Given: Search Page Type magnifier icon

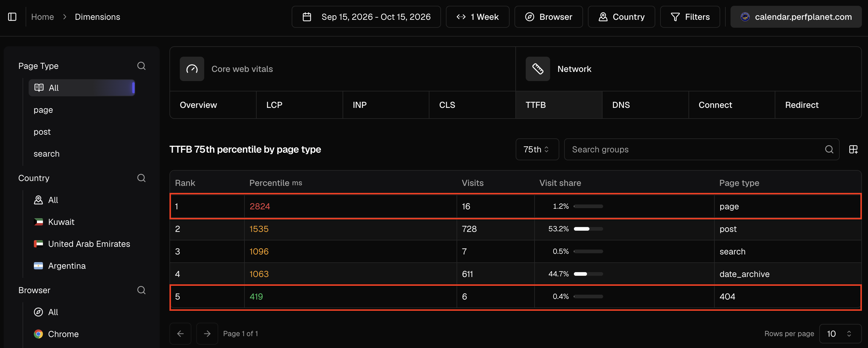Looking at the screenshot, I should click(141, 66).
